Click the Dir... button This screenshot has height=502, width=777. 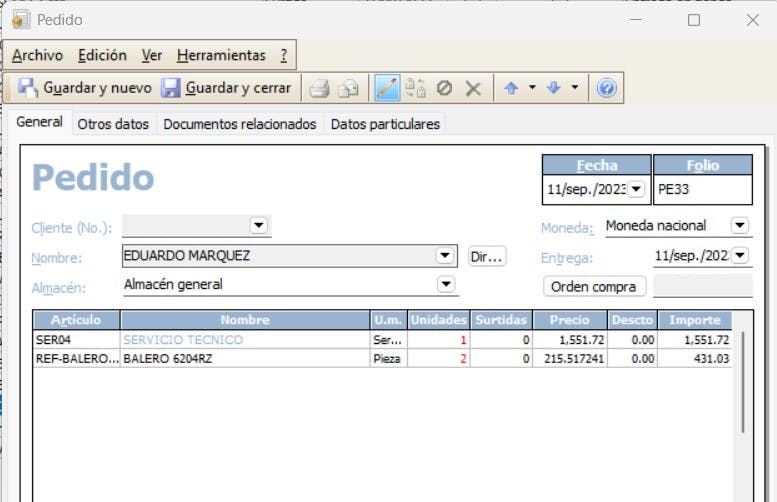[487, 257]
